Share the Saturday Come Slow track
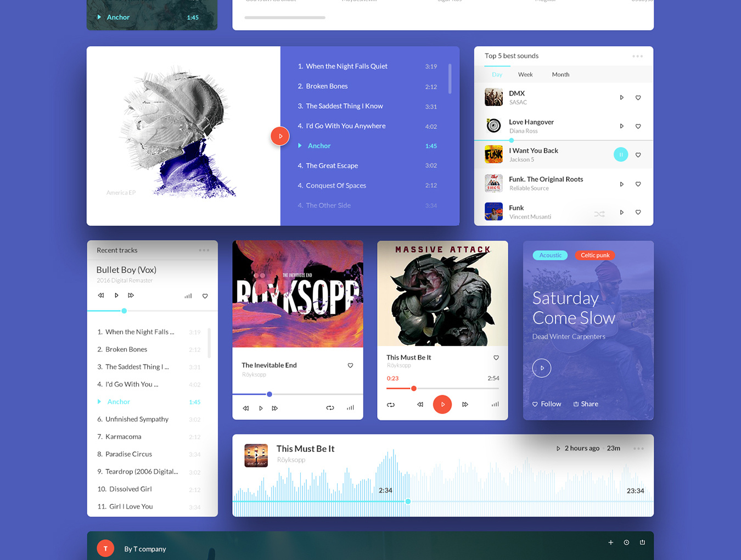Screen dimensions: 741x560 click(x=586, y=404)
